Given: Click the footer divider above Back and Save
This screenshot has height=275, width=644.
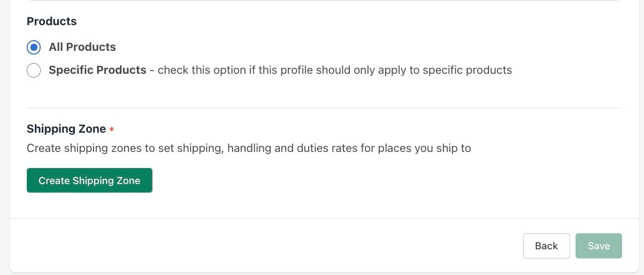Looking at the screenshot, I should tap(324, 218).
